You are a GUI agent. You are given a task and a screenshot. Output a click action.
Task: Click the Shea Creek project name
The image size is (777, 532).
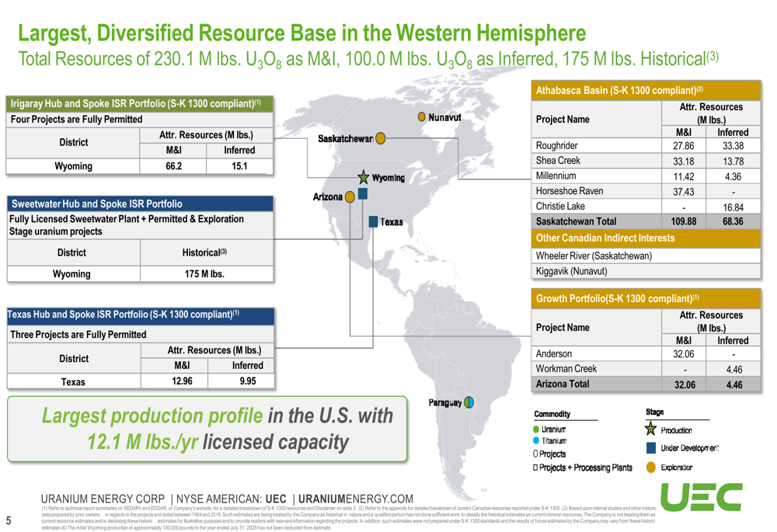point(558,161)
